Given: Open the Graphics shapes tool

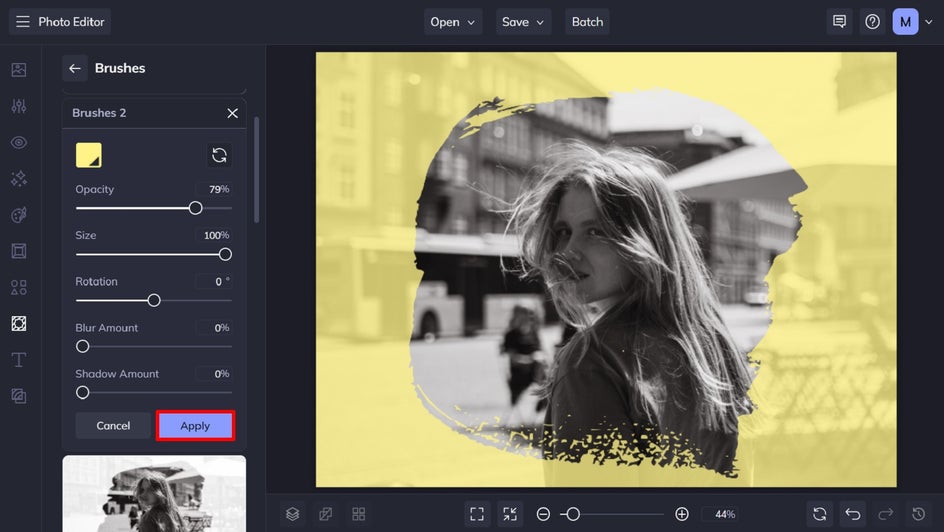Looking at the screenshot, I should (19, 287).
